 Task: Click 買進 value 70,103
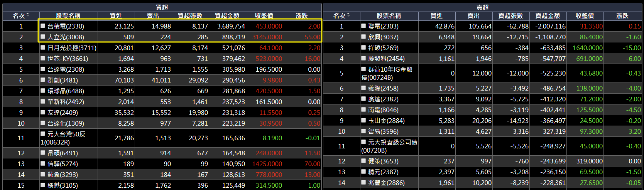tap(124, 80)
